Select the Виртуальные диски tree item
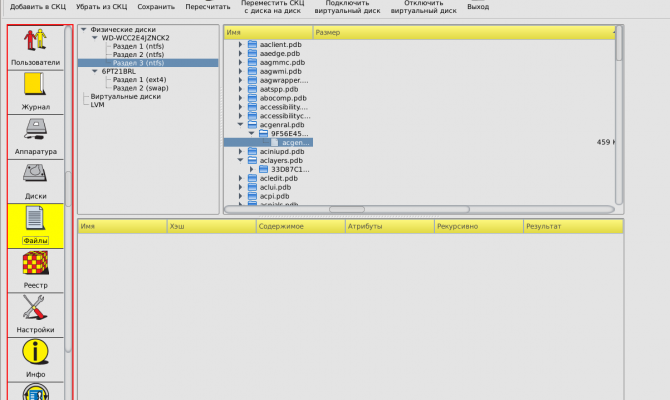Screen dimensions: 670x400 [126, 97]
